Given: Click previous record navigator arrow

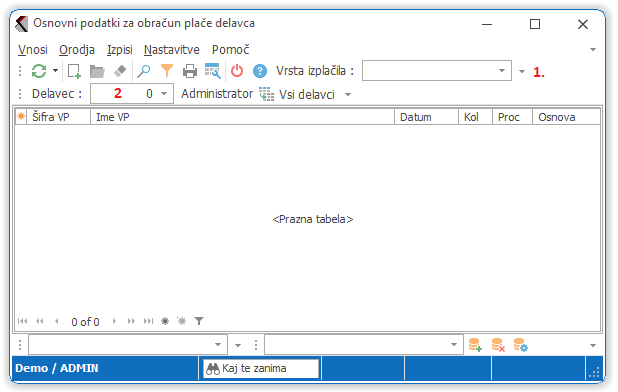Looking at the screenshot, I should click(x=57, y=321).
